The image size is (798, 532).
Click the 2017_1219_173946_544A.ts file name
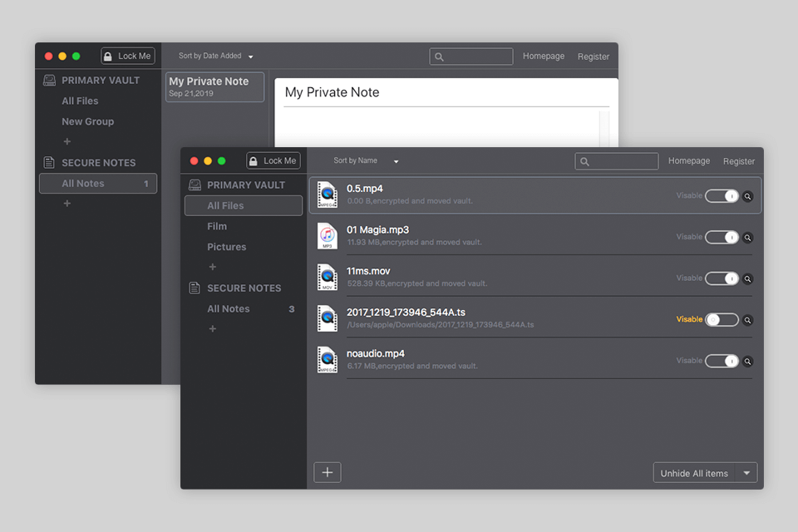pyautogui.click(x=406, y=312)
